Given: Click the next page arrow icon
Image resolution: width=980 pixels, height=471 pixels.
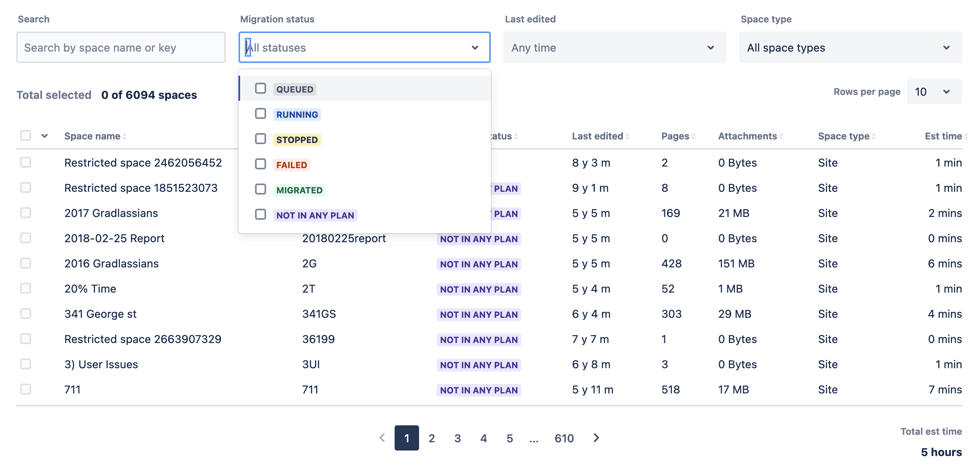Looking at the screenshot, I should (596, 438).
